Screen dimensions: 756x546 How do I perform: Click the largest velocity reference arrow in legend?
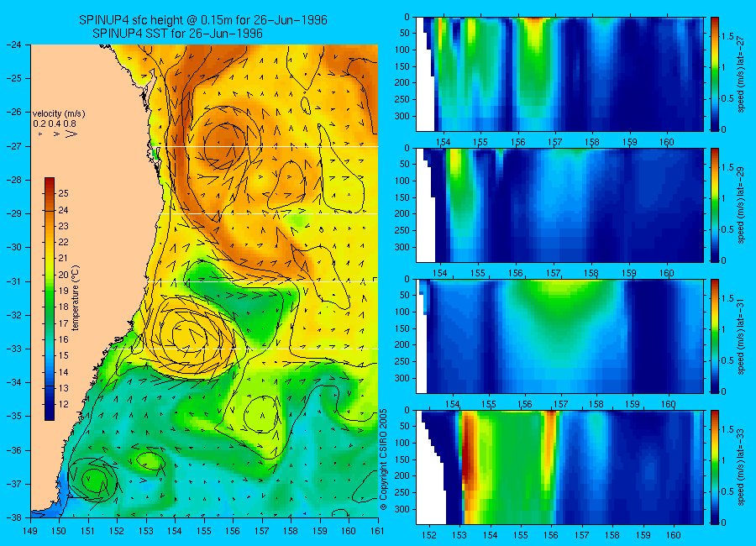click(x=71, y=134)
